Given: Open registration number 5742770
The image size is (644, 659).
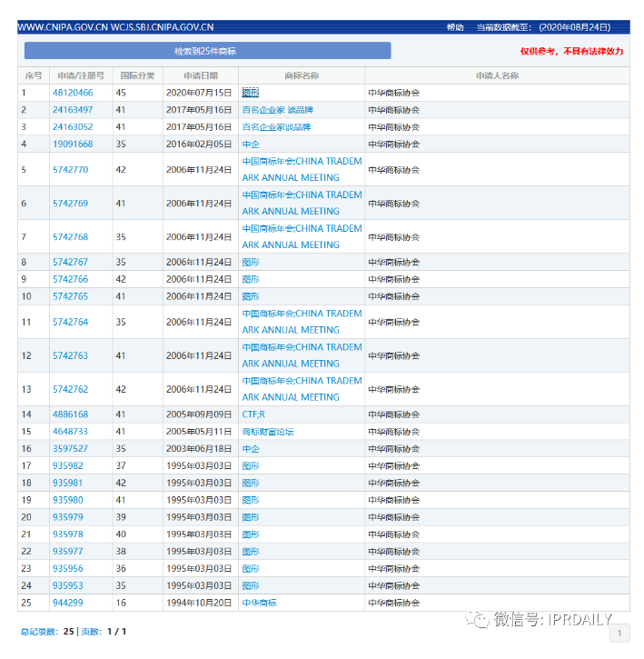Looking at the screenshot, I should tap(71, 170).
